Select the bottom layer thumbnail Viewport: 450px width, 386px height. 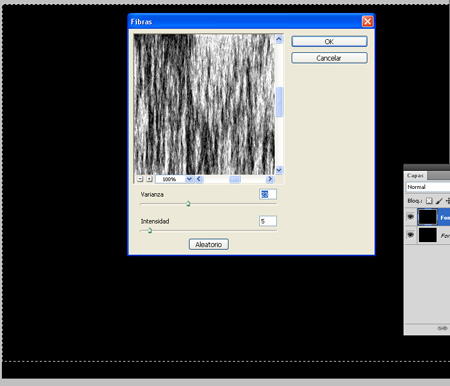(428, 235)
